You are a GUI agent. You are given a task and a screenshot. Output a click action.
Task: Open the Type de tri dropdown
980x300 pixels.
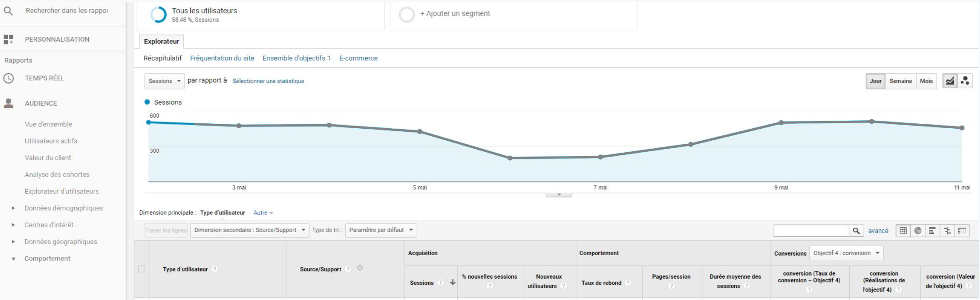pyautogui.click(x=381, y=230)
